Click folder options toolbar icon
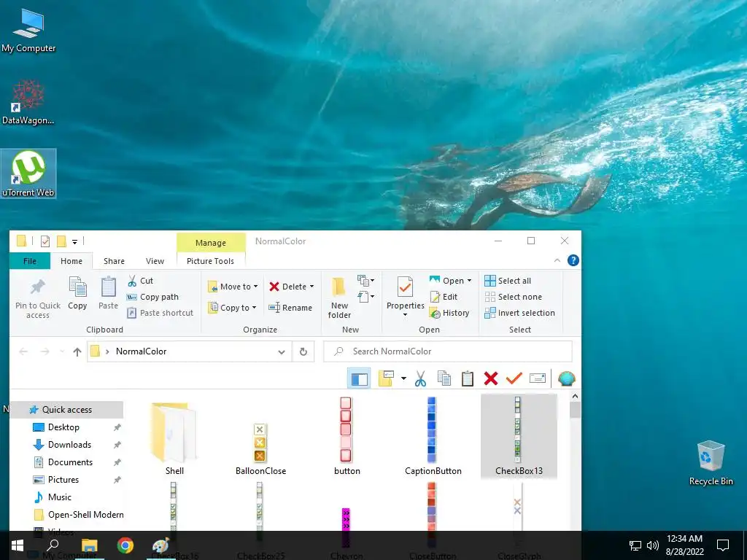Viewport: 747px width, 560px height. [385, 378]
